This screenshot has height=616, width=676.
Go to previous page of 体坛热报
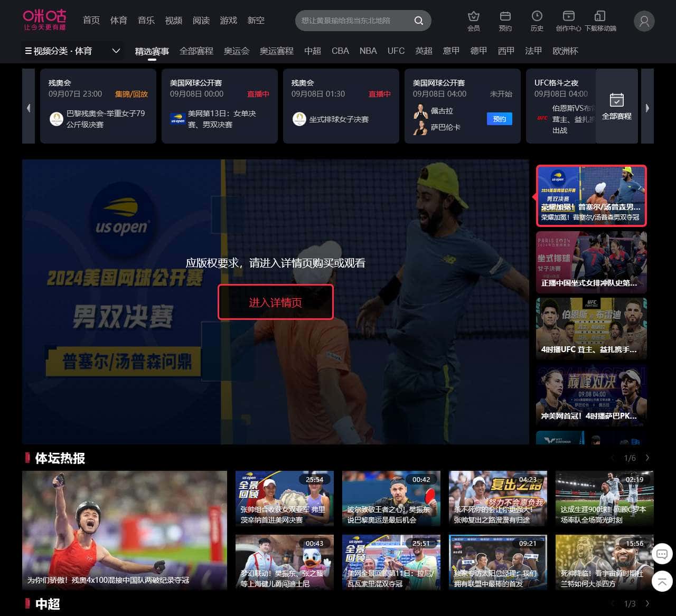[613, 458]
